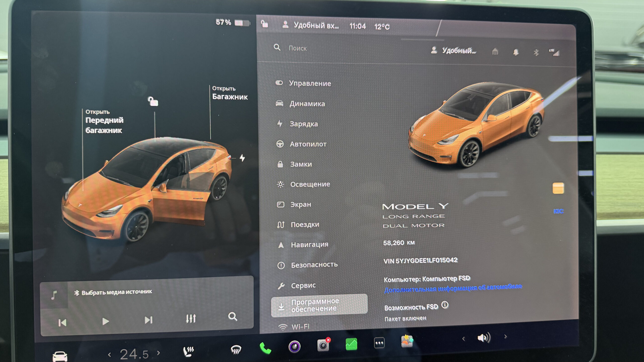Tap the charge port lightning icon
This screenshot has width=644, height=362.
242,158
